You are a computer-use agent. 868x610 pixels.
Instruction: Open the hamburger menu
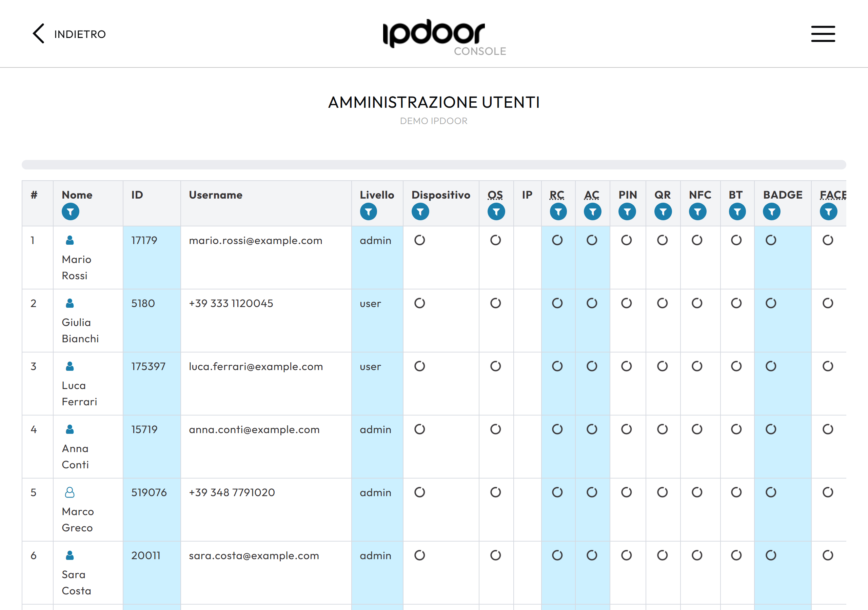[823, 34]
